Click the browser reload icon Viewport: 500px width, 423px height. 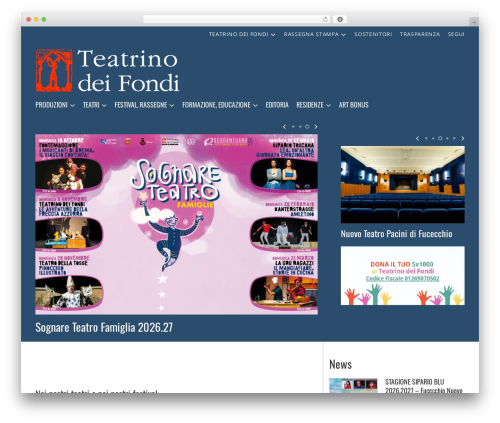pyautogui.click(x=325, y=19)
